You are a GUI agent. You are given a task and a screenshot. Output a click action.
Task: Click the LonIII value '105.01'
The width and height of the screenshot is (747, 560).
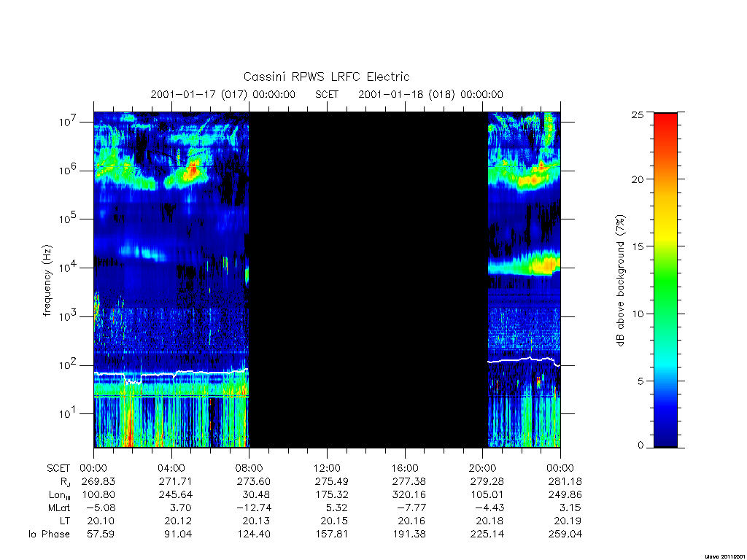pos(487,495)
